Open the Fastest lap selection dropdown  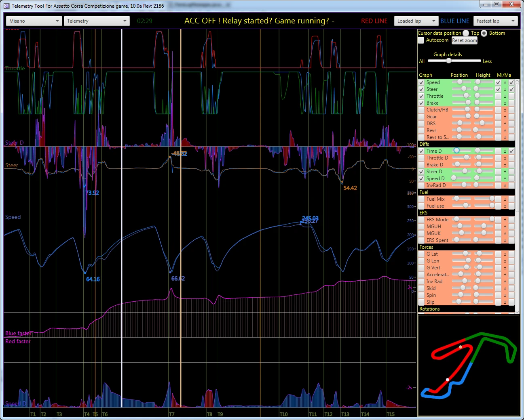[495, 21]
